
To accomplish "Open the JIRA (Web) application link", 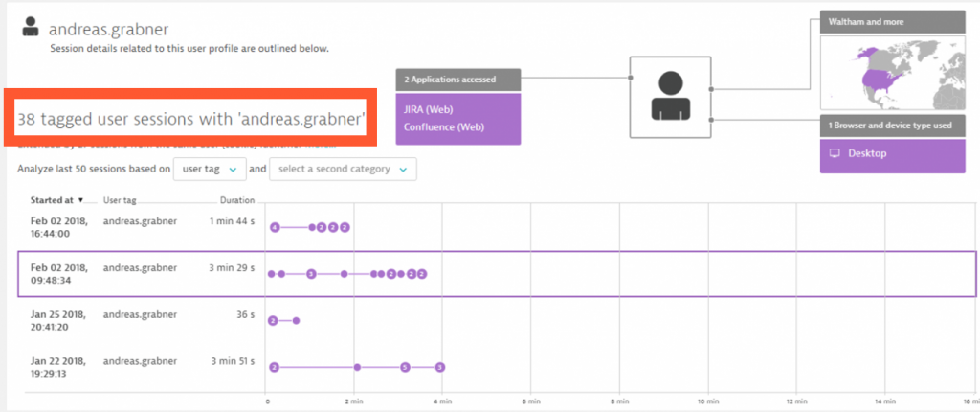I will click(x=428, y=109).
